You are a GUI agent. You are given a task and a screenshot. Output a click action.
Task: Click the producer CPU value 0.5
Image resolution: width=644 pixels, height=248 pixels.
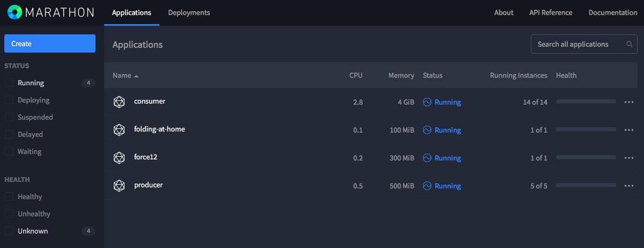[357, 186]
